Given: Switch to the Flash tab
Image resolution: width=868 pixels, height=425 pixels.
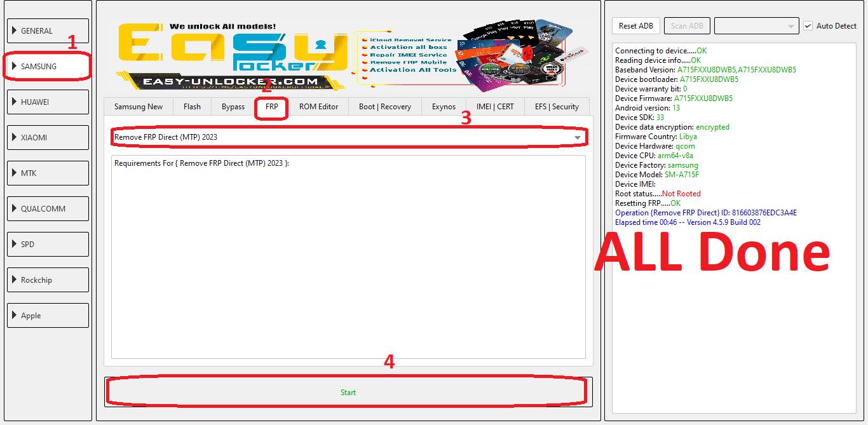Looking at the screenshot, I should point(192,107).
